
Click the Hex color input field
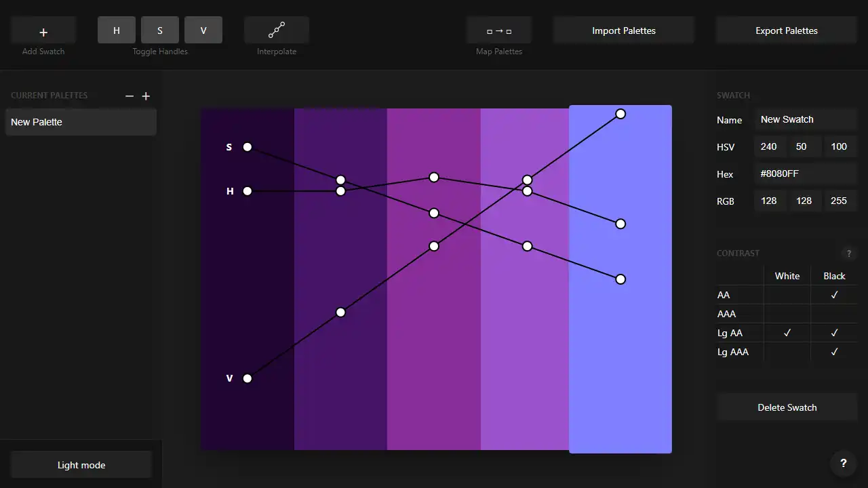click(806, 174)
